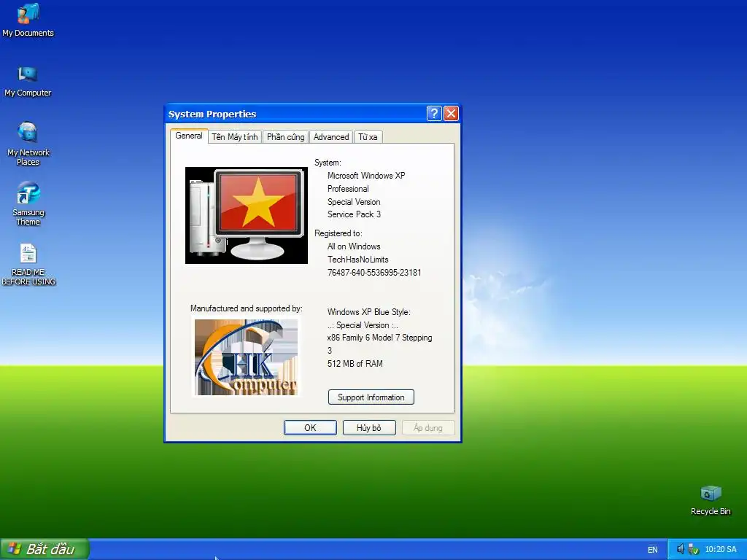Open the Advanced tab
The width and height of the screenshot is (747, 560).
coord(331,137)
